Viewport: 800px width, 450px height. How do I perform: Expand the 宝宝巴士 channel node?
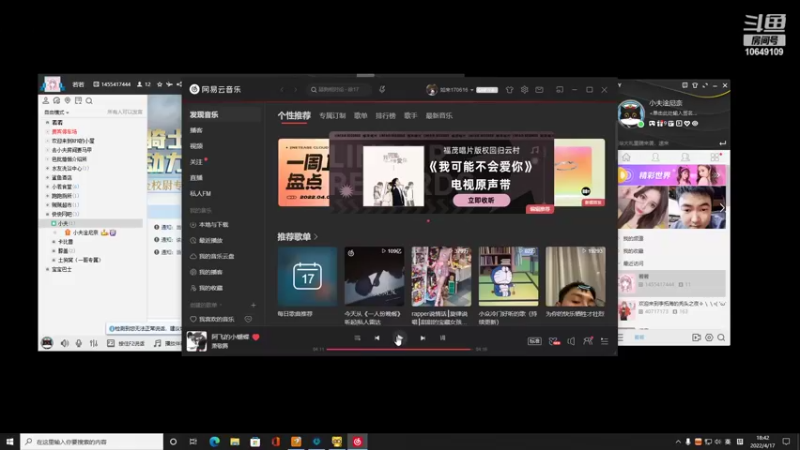[x=47, y=269]
